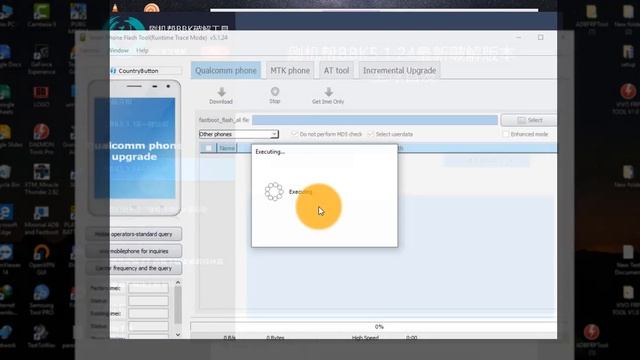Click the left panel vertical scrollbar
This screenshot has height=360, width=640.
[x=178, y=305]
